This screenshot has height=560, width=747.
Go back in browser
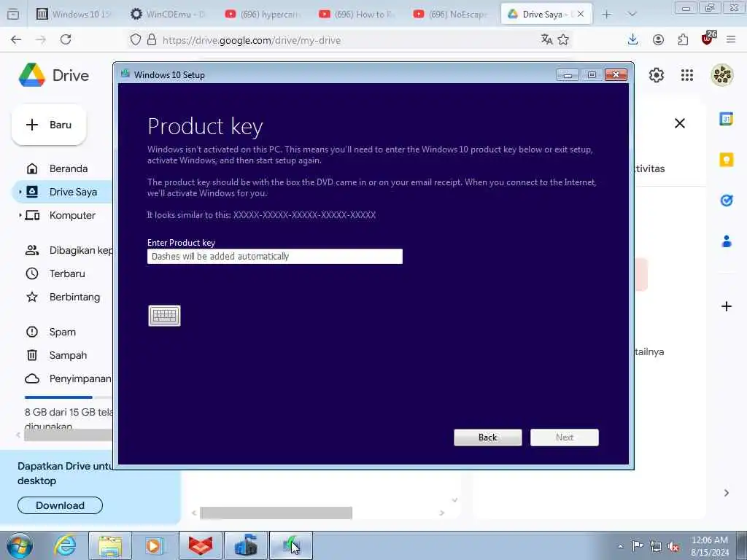point(16,39)
